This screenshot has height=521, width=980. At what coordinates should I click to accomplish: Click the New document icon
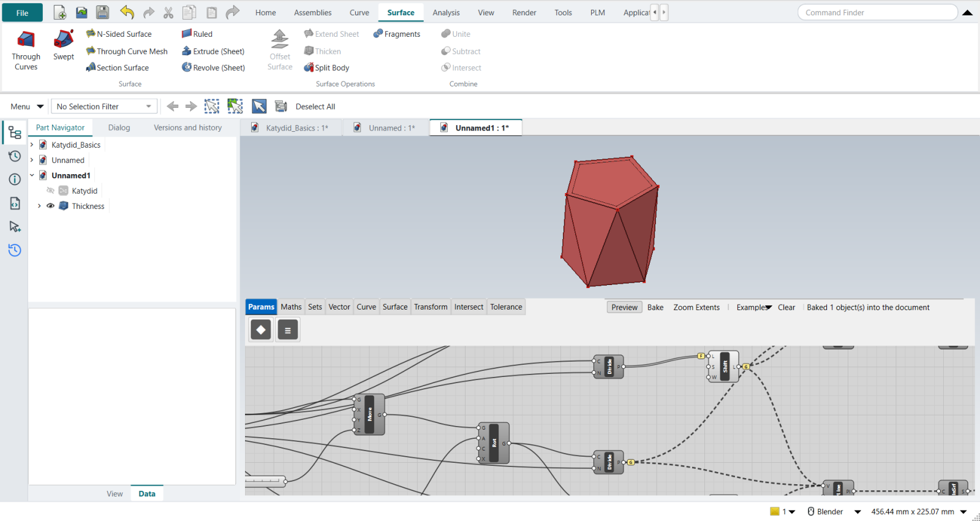(x=59, y=12)
